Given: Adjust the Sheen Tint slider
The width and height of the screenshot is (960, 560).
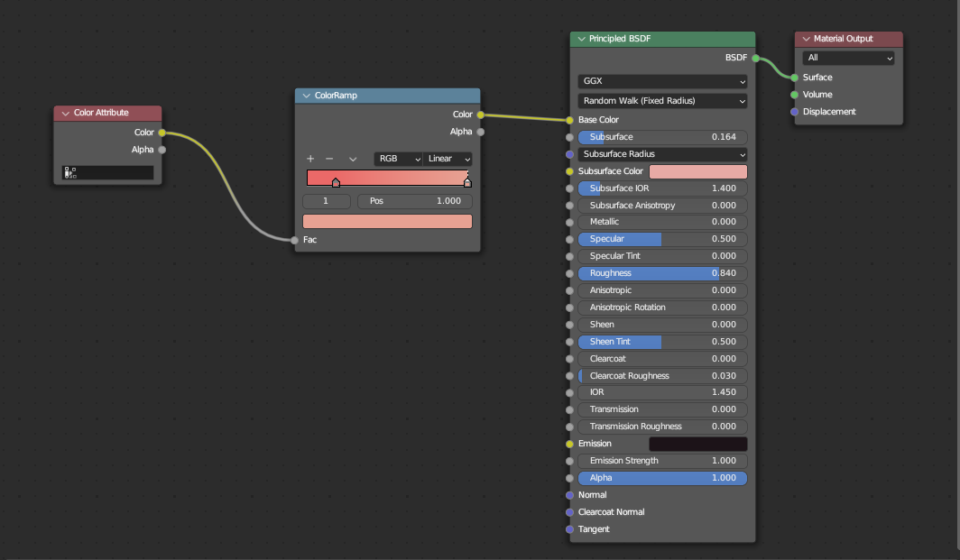Looking at the screenshot, I should pos(662,342).
